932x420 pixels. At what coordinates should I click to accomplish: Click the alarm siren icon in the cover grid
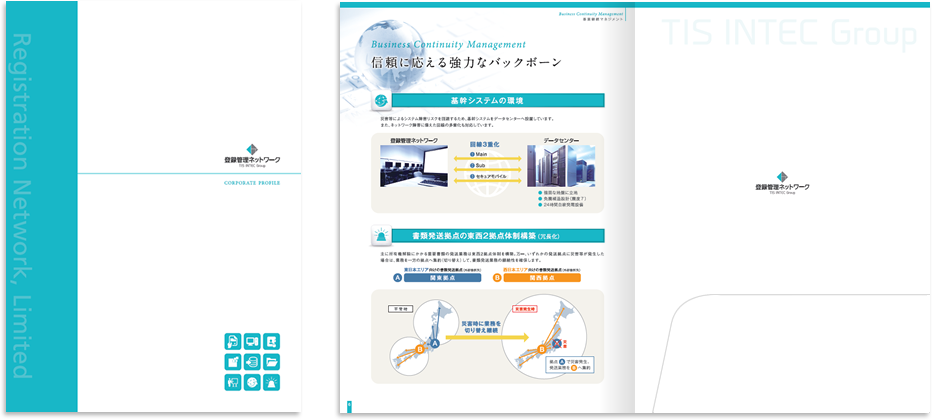click(x=272, y=382)
